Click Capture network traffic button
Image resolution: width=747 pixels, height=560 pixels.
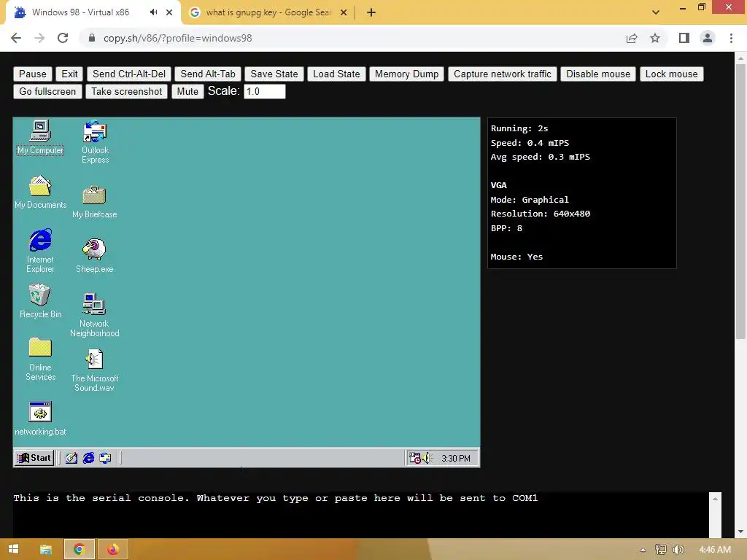coord(503,74)
